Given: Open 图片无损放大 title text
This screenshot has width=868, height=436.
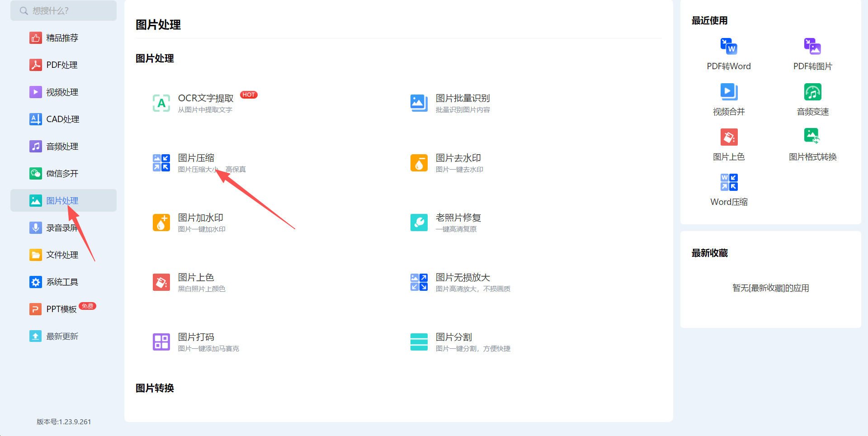Looking at the screenshot, I should pyautogui.click(x=463, y=277).
